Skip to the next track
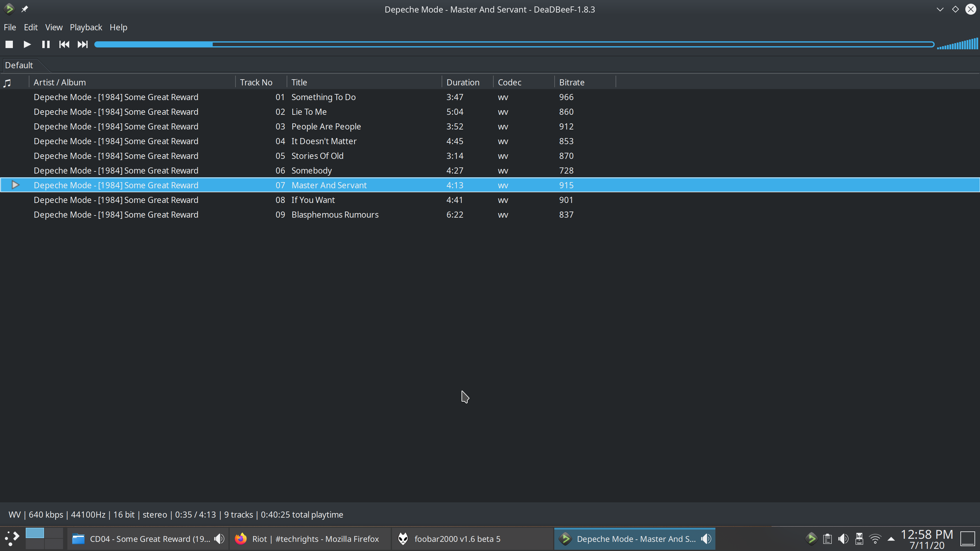 [x=82, y=44]
